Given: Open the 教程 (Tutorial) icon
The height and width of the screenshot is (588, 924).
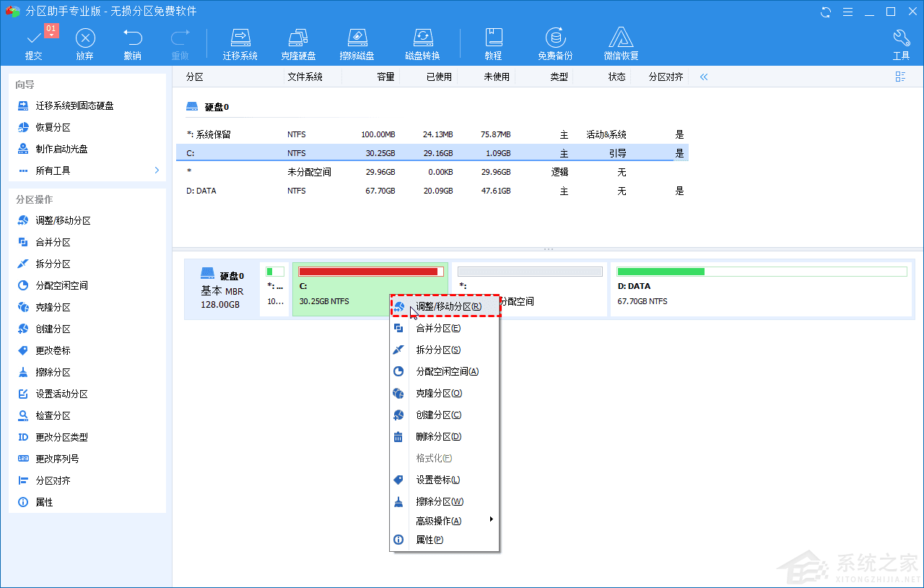Looking at the screenshot, I should [x=493, y=42].
